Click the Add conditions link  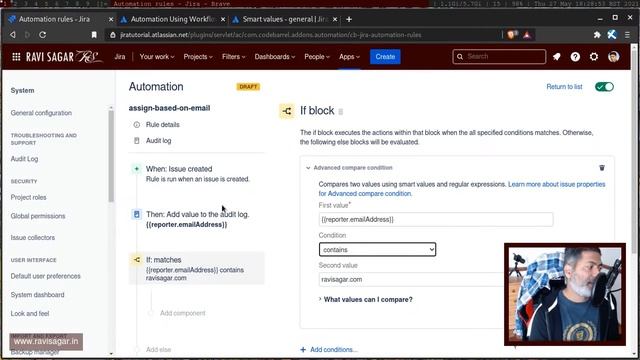pos(333,349)
